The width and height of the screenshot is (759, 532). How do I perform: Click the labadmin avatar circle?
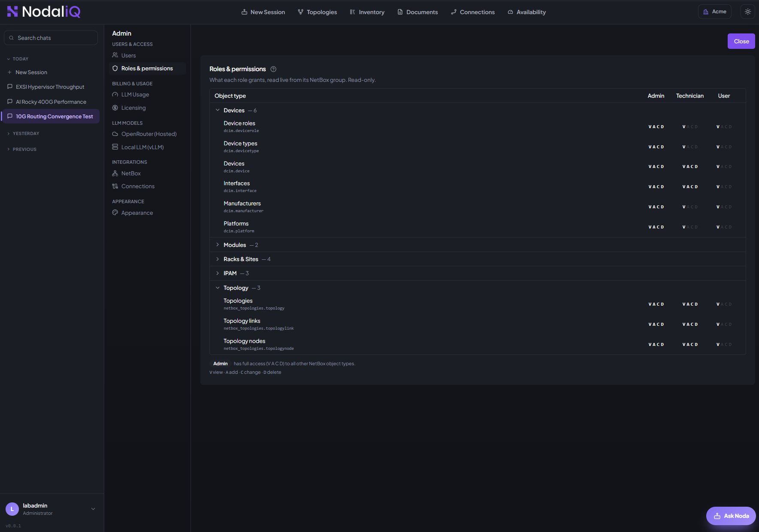tap(12, 509)
